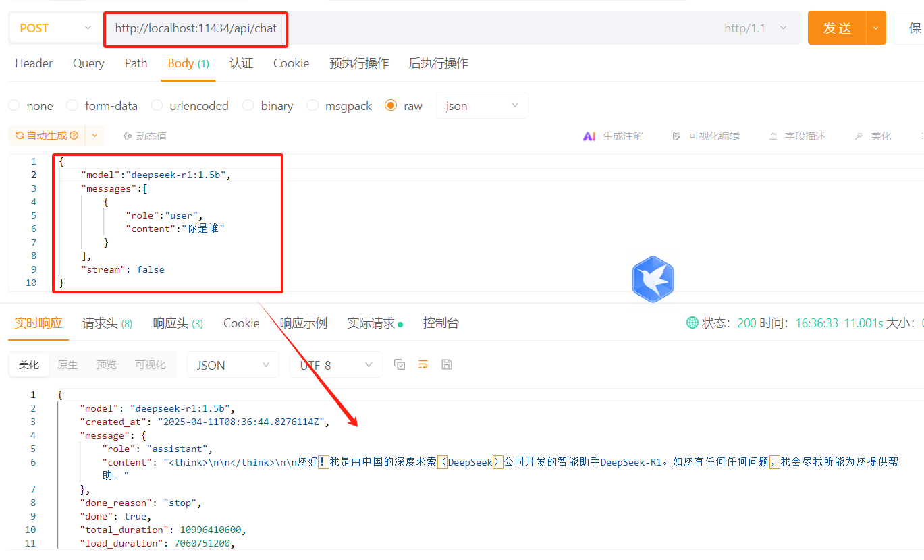Click the help icon in 自动生成

click(x=74, y=136)
